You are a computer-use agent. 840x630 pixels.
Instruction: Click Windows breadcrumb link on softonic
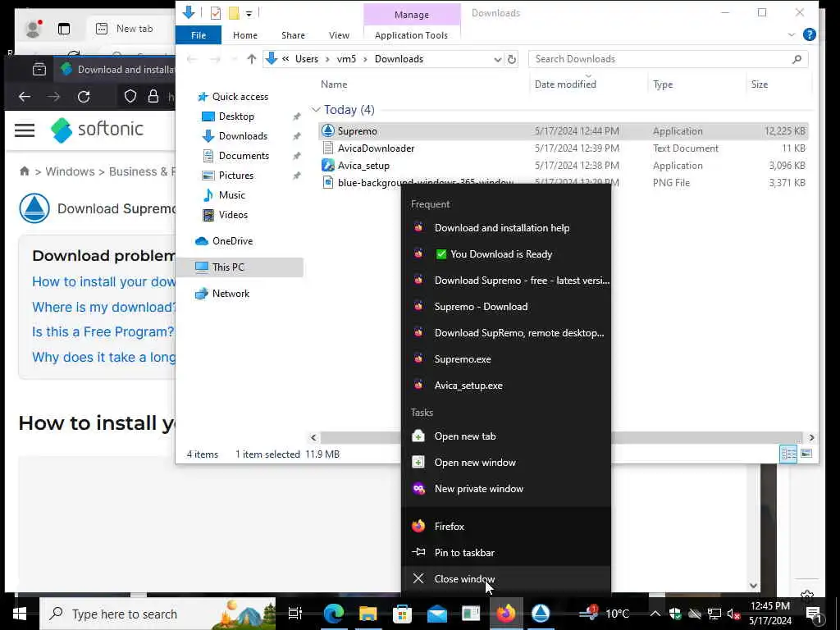coord(70,171)
